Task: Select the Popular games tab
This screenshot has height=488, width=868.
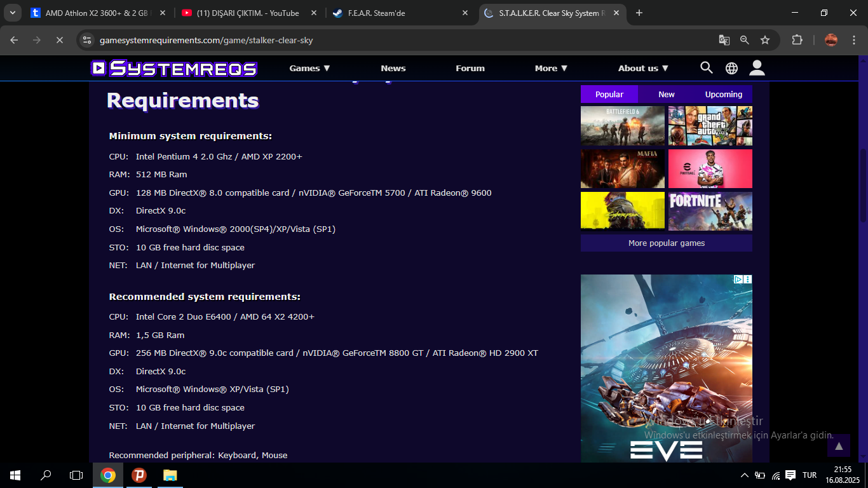Action: pos(609,94)
